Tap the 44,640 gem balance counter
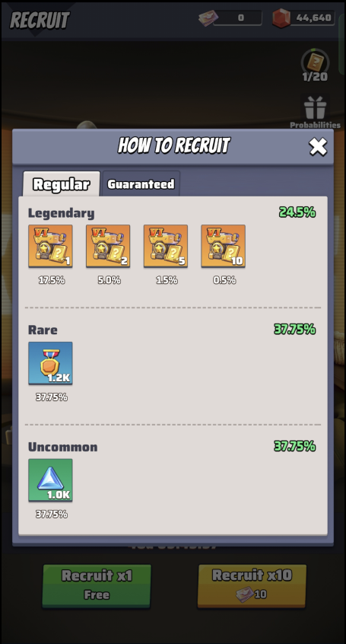 [x=313, y=18]
